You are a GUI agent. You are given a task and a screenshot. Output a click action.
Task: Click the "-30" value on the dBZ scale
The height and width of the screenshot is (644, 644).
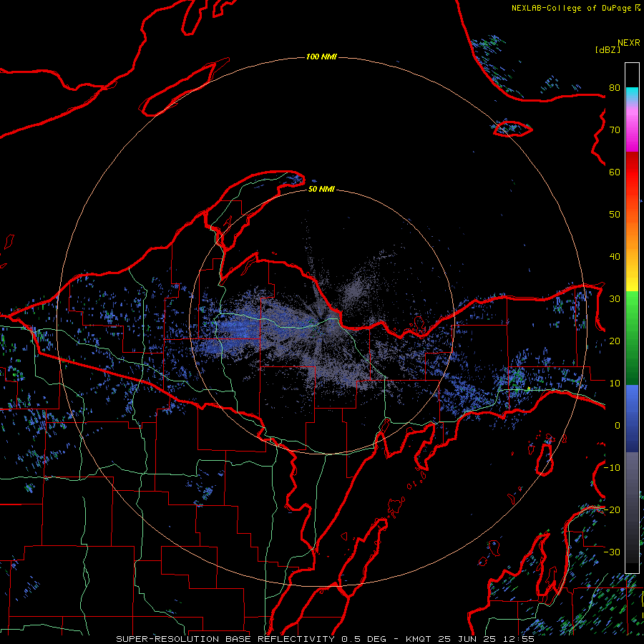612,552
